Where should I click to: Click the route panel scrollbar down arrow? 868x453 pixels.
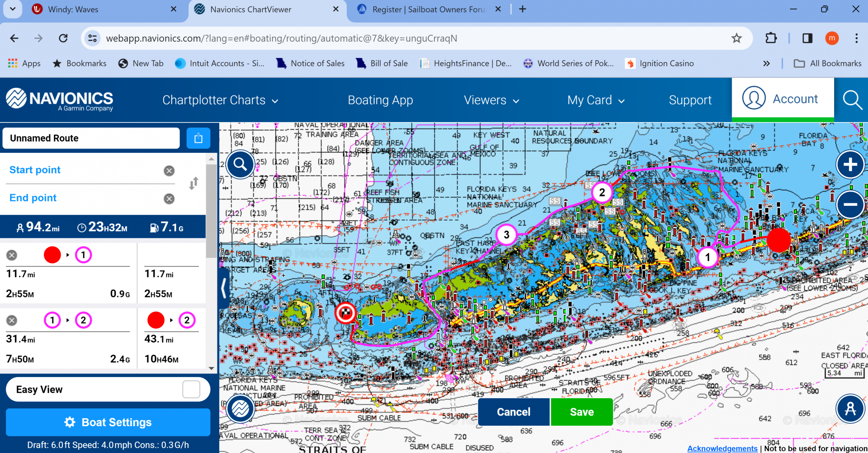(x=211, y=368)
